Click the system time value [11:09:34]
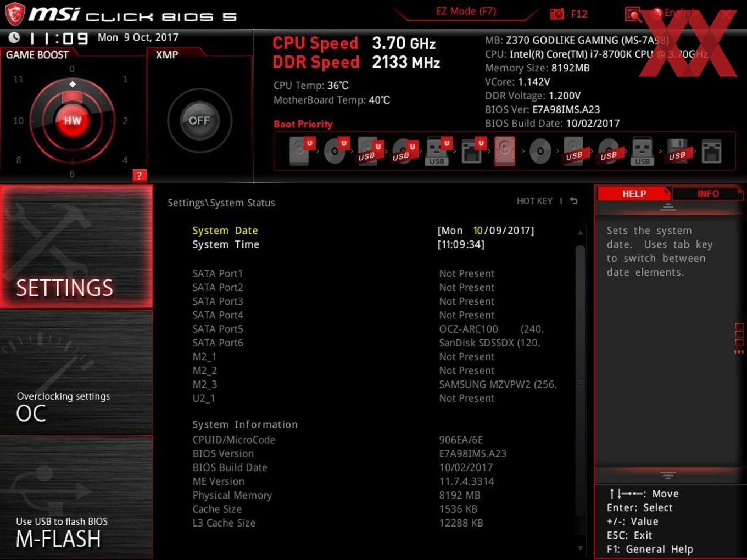 click(461, 244)
